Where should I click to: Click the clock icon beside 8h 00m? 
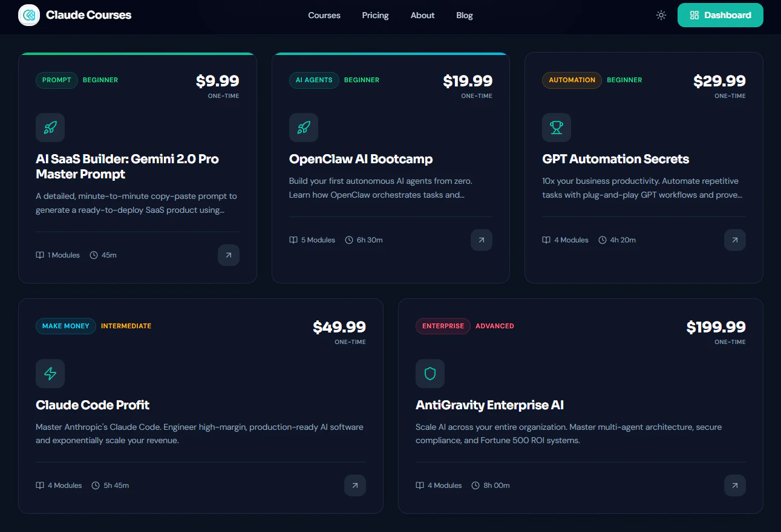click(475, 485)
